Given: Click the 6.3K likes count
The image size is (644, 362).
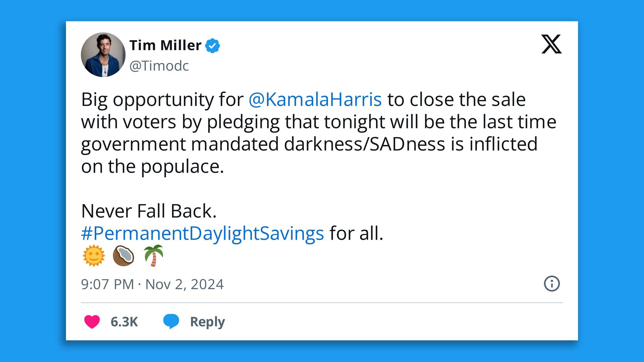Looking at the screenshot, I should [124, 322].
